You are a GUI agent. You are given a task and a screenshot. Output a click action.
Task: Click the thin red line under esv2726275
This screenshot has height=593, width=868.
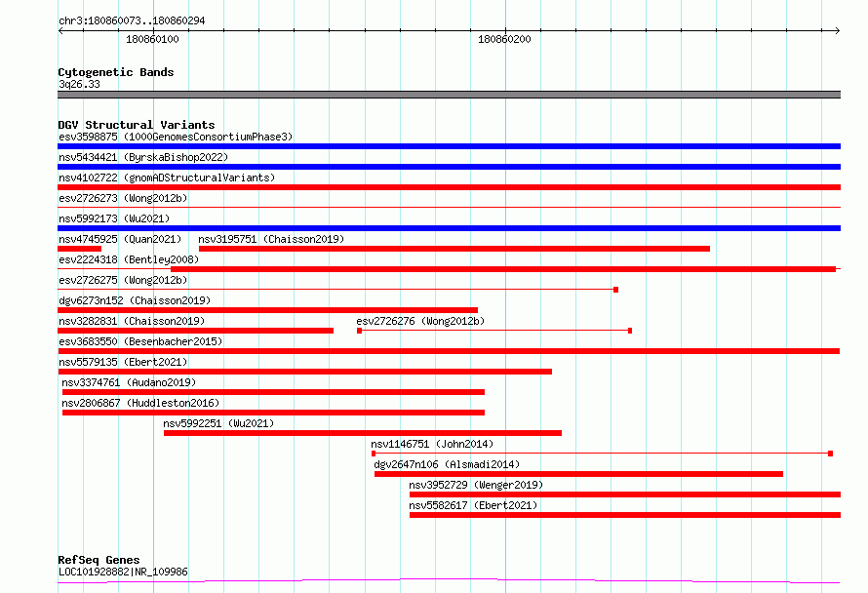coord(337,290)
